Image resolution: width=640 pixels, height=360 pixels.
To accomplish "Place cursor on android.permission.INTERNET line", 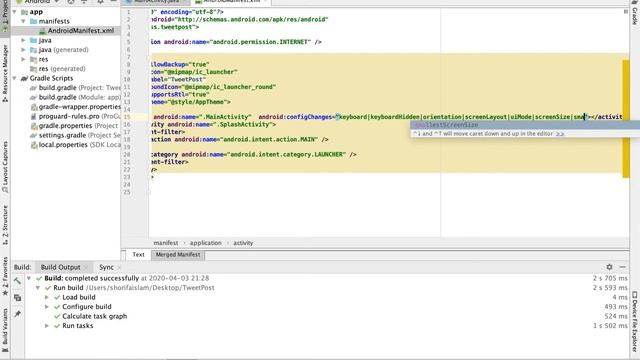I will pos(236,42).
